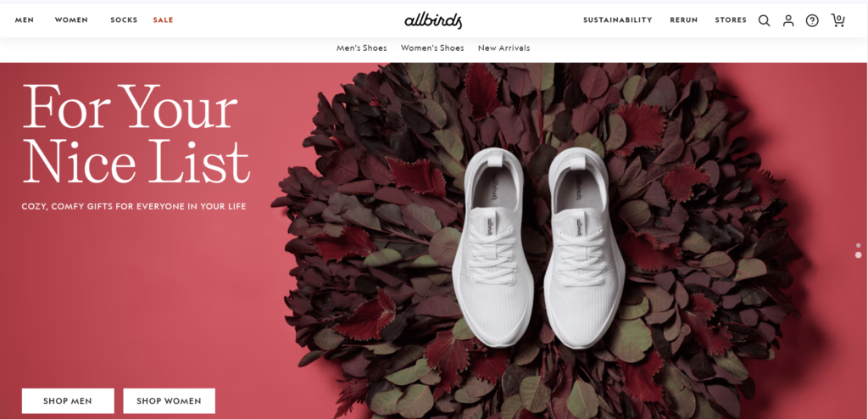The image size is (868, 419).
Task: Visit the STORES link
Action: (731, 20)
